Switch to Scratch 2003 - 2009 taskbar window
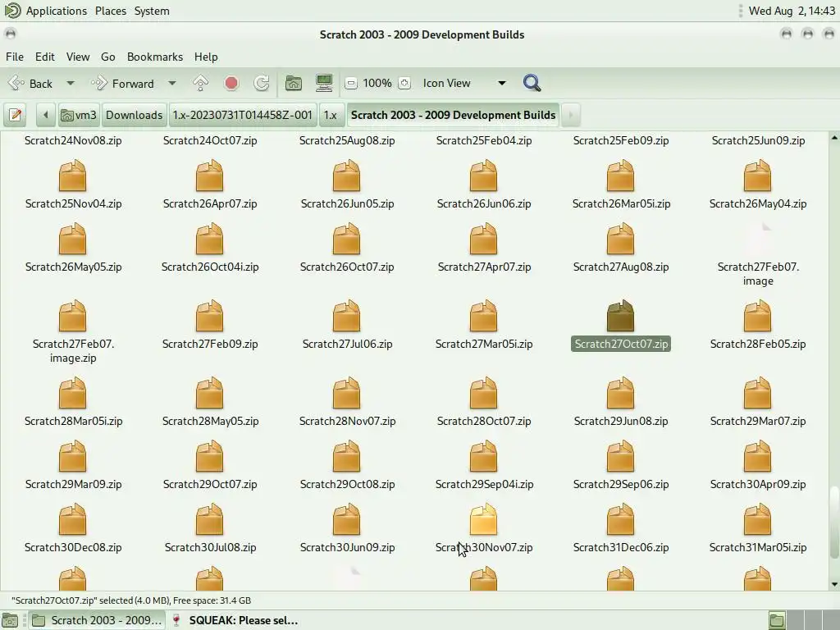840x630 pixels. pos(97,620)
